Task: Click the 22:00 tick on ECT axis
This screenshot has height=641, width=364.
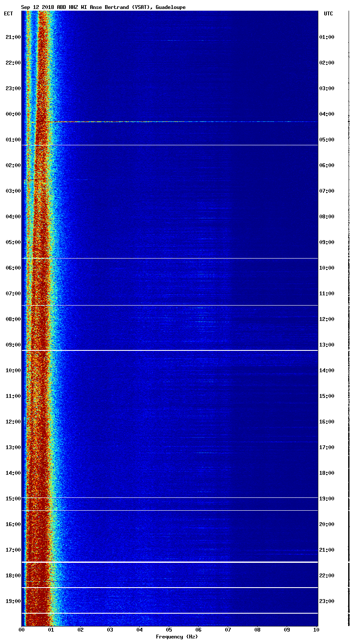Action: pos(13,63)
